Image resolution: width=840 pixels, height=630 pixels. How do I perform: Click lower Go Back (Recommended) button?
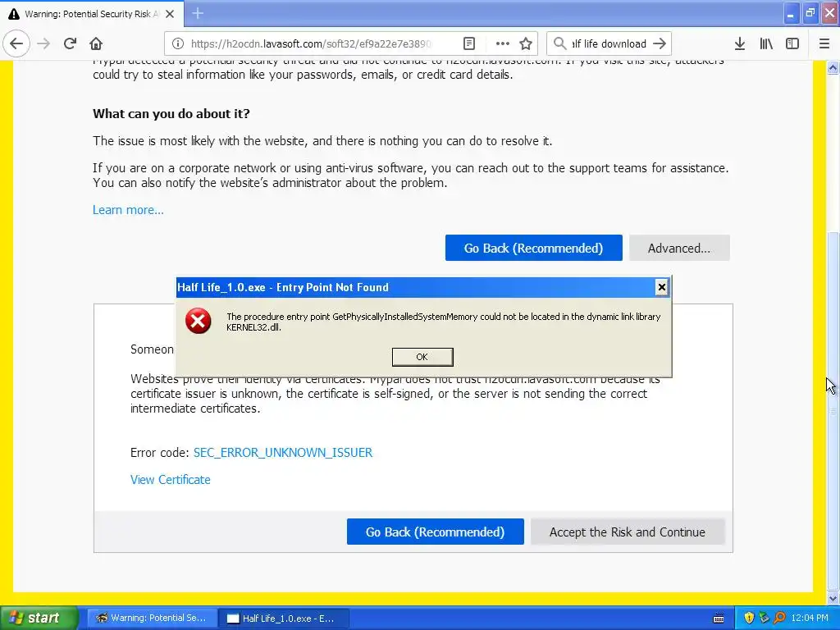coord(435,532)
